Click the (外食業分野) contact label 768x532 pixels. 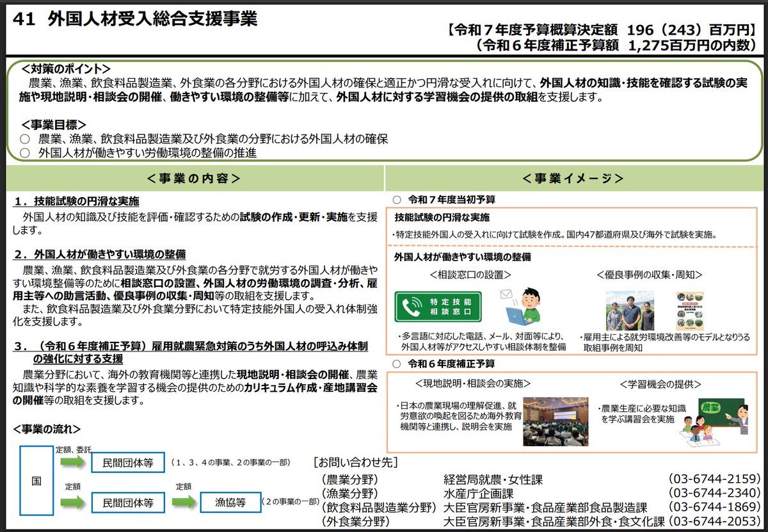tap(355, 522)
